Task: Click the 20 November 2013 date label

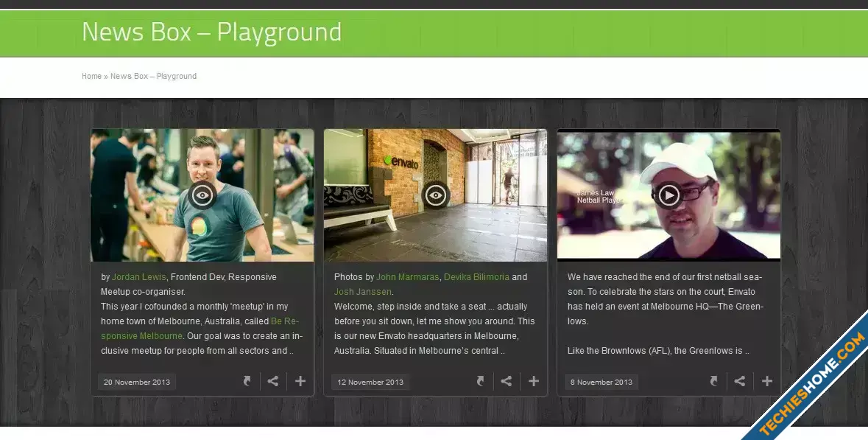Action: [137, 383]
